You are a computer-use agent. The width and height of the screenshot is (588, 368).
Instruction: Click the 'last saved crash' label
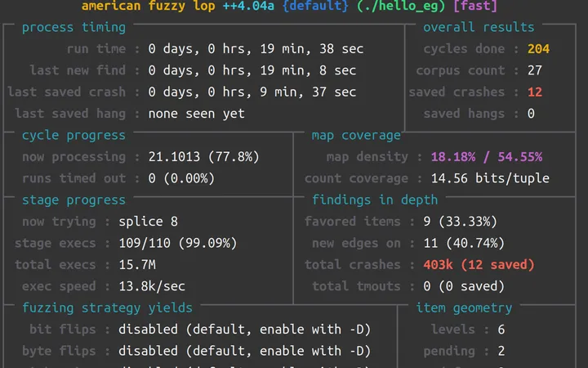click(66, 92)
